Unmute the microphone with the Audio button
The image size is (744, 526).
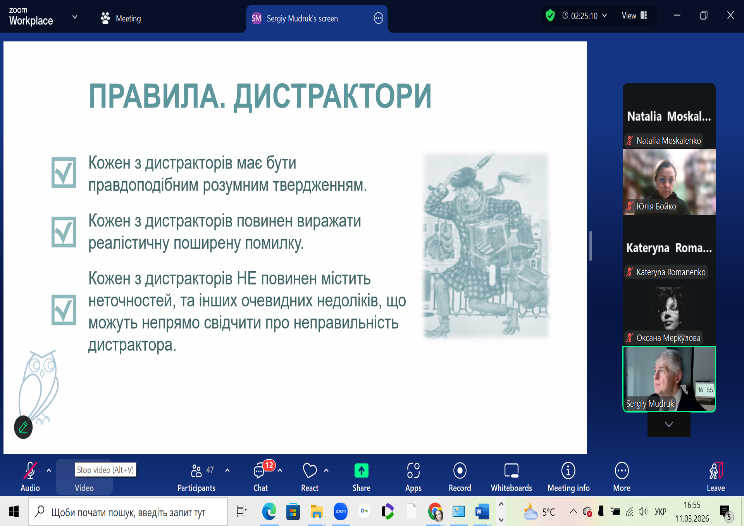click(30, 475)
